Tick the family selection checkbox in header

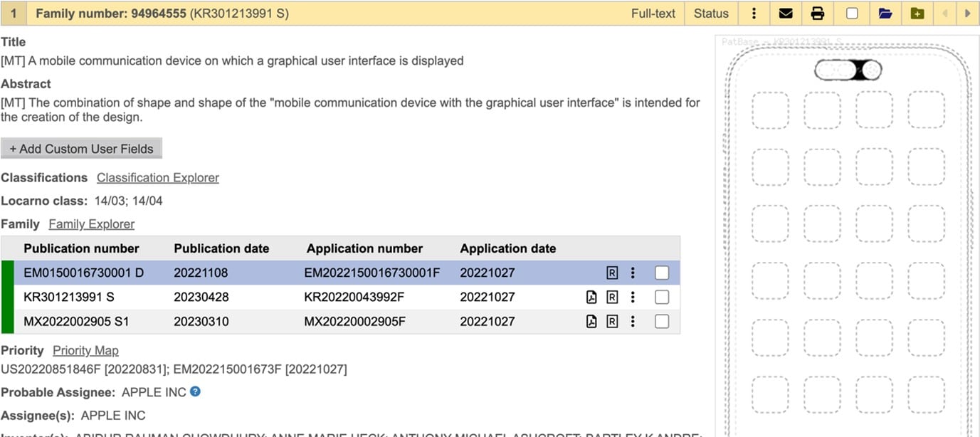coord(852,14)
